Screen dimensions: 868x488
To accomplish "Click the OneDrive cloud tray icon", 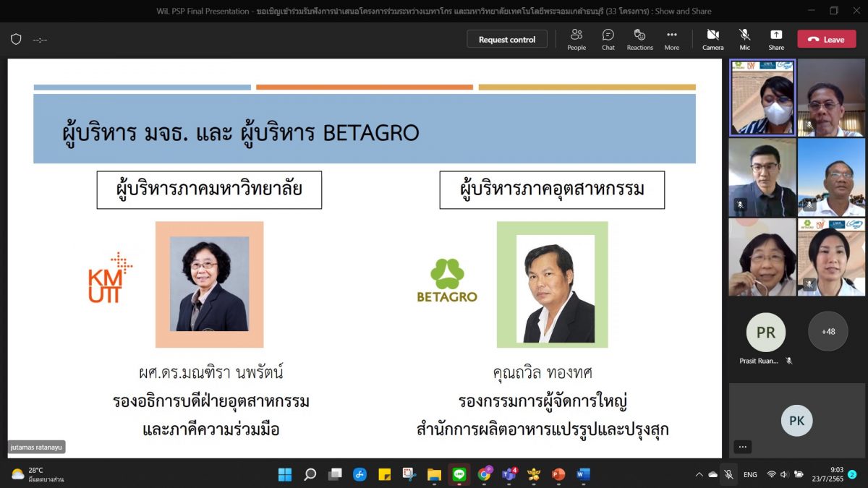I will tap(713, 474).
